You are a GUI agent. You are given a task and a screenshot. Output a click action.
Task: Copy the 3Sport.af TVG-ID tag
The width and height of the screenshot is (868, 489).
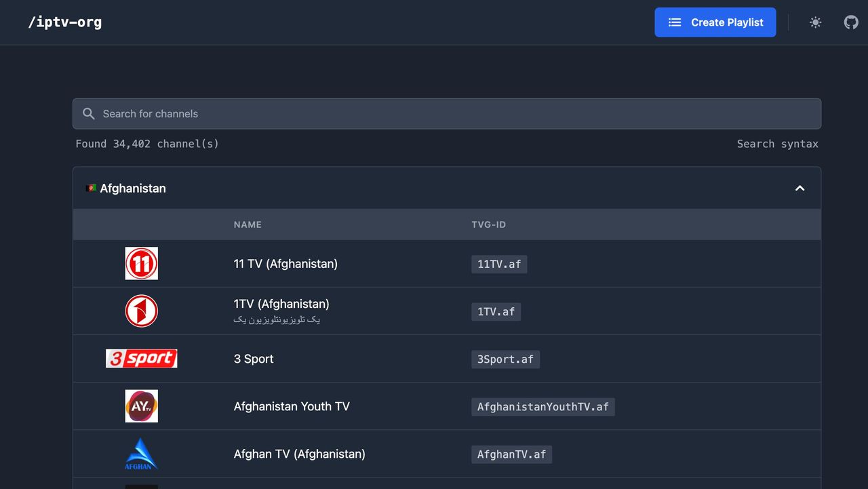(505, 359)
